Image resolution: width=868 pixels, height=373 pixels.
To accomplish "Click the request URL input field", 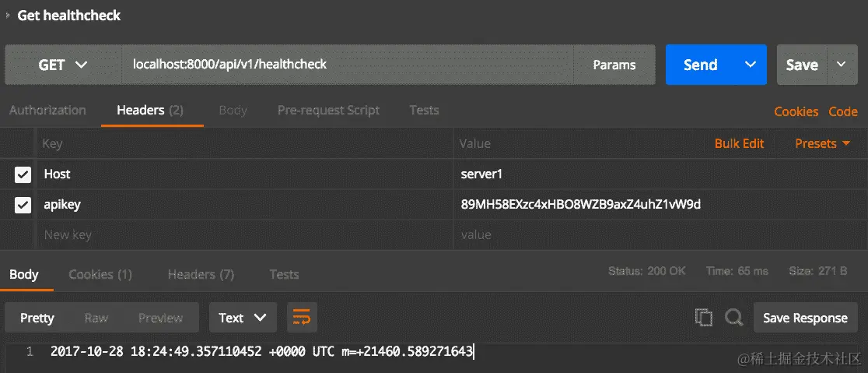I will point(346,65).
